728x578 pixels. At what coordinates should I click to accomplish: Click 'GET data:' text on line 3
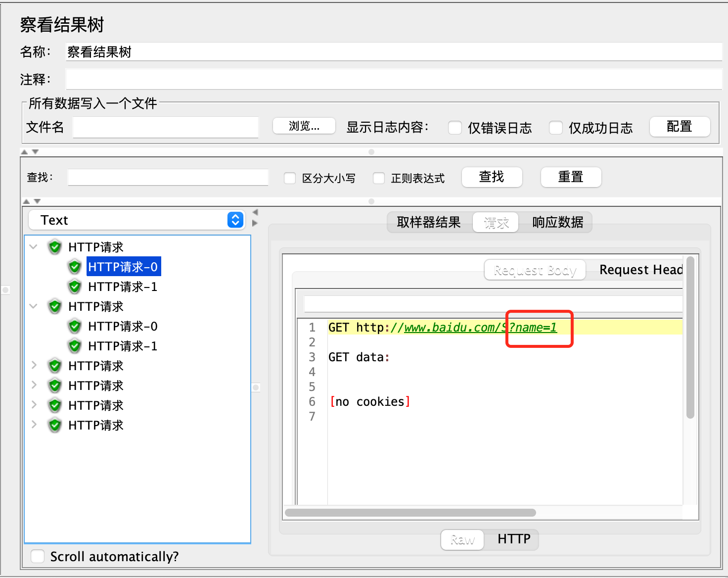[x=360, y=357]
